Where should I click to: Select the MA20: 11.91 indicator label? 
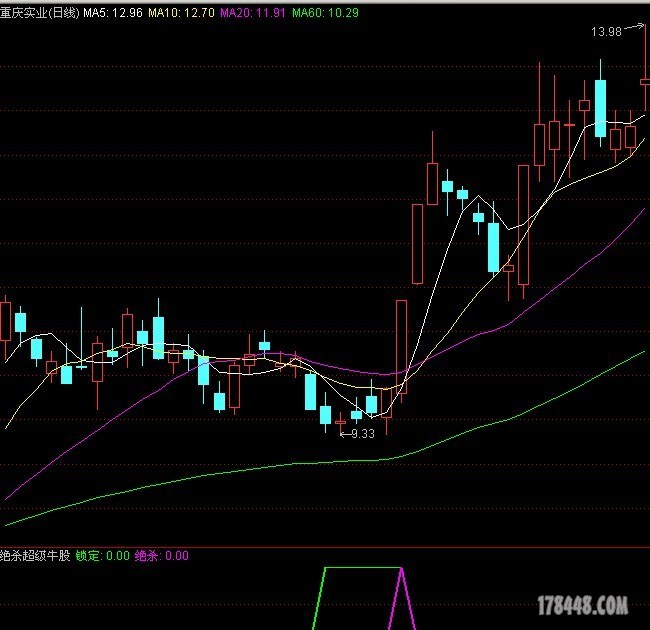tap(252, 13)
